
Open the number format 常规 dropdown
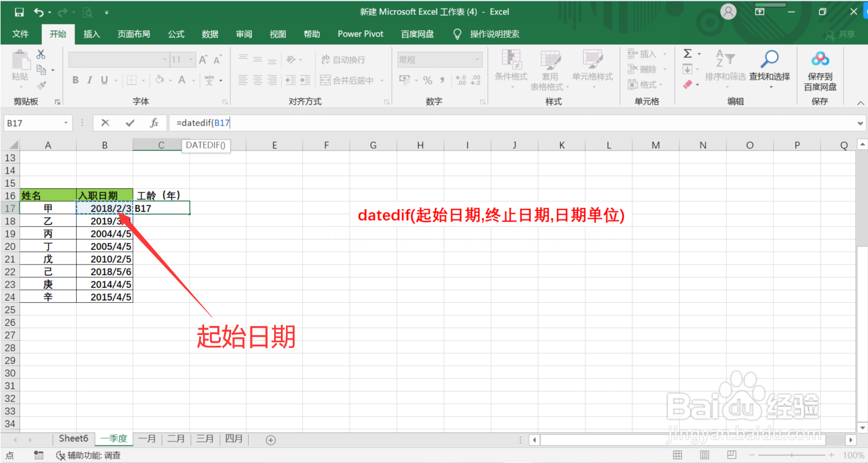pos(477,59)
